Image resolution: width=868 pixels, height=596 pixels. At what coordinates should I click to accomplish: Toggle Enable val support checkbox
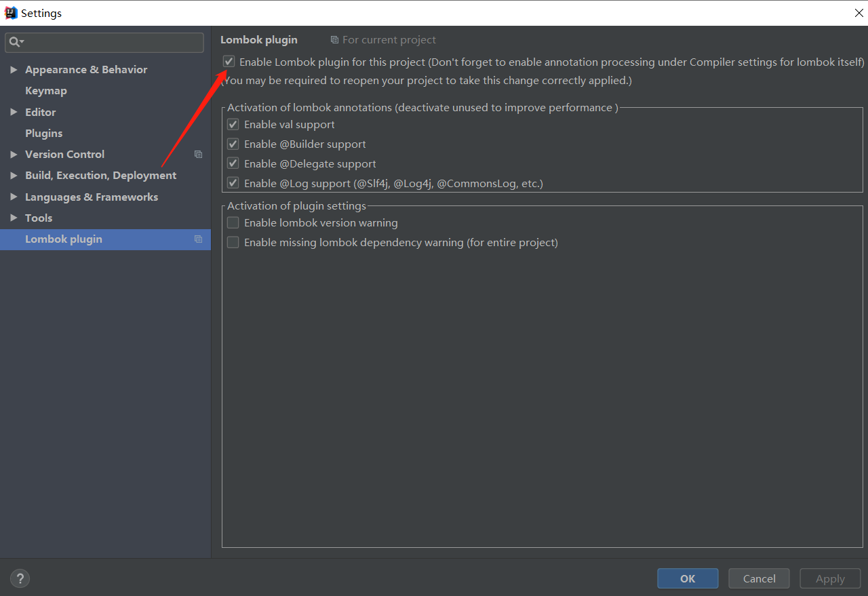pyautogui.click(x=233, y=125)
